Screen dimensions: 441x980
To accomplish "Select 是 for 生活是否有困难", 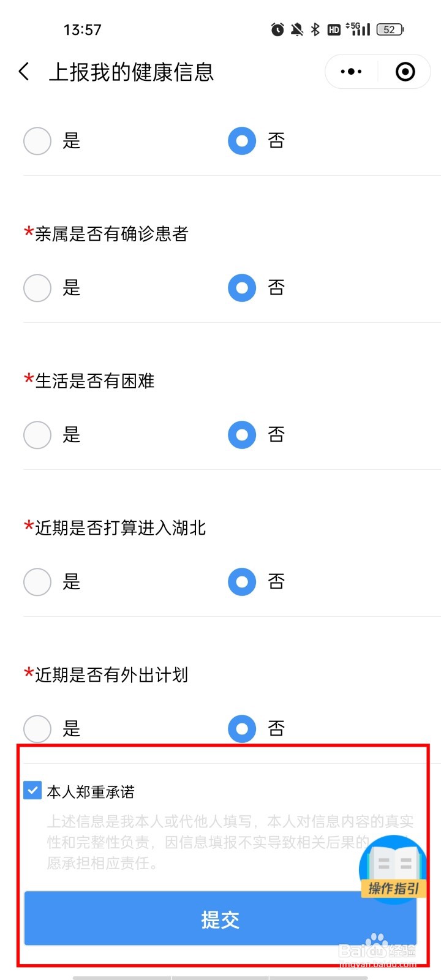I will point(37,435).
